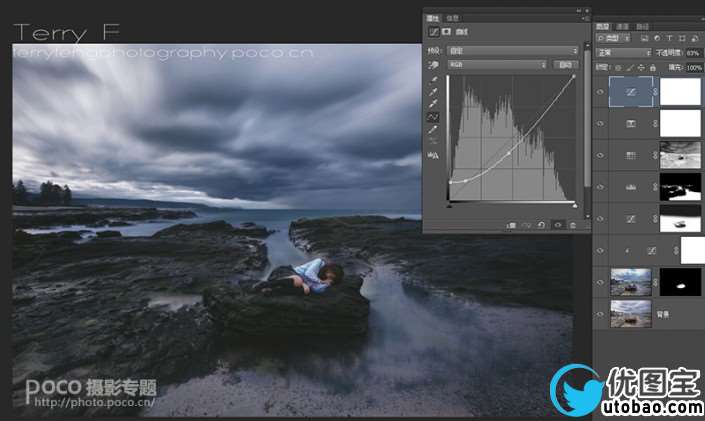Collapse Properties panel with double-arrow icon
705x421 pixels.
[x=579, y=10]
